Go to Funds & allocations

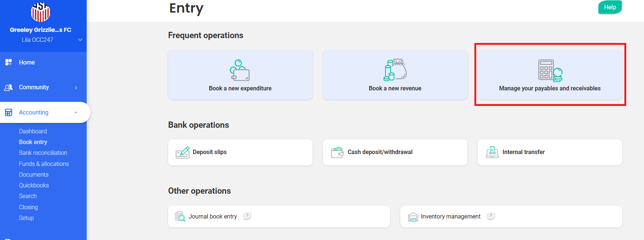(x=44, y=164)
